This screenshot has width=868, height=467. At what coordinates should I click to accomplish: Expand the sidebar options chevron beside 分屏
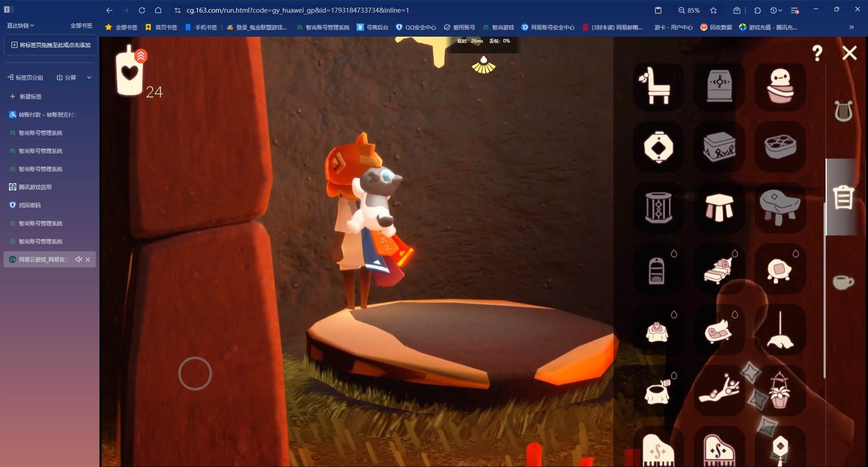pos(89,77)
